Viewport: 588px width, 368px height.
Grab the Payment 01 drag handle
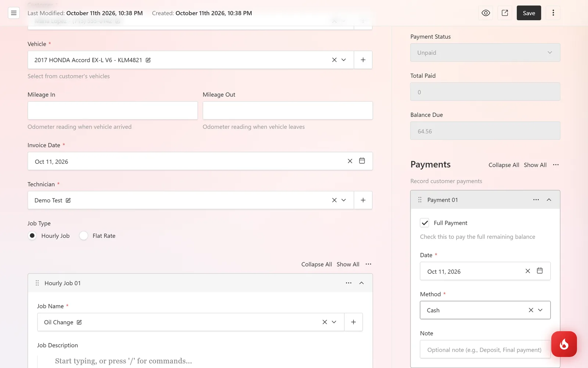pyautogui.click(x=420, y=200)
